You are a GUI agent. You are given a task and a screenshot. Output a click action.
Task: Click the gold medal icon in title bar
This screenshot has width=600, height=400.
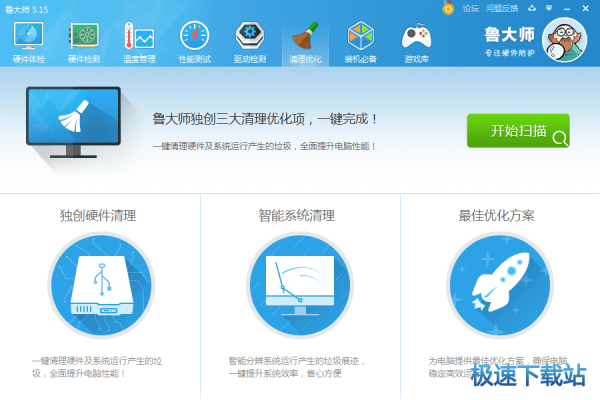[x=448, y=8]
